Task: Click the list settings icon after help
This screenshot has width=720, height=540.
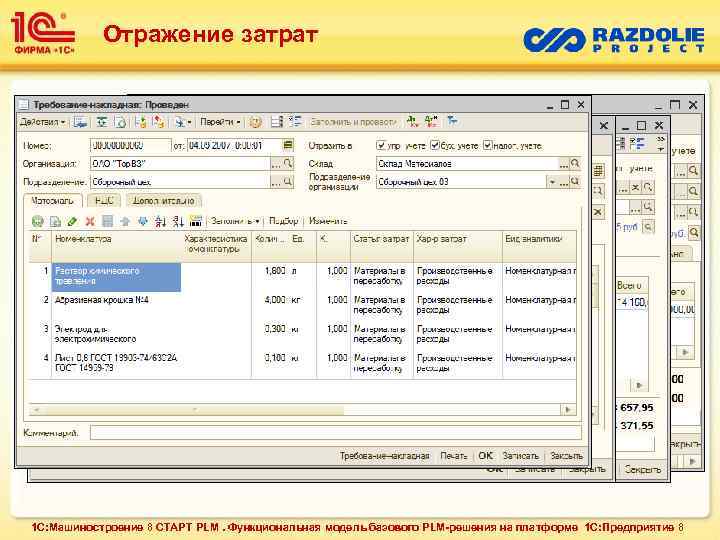Action: pos(277,122)
